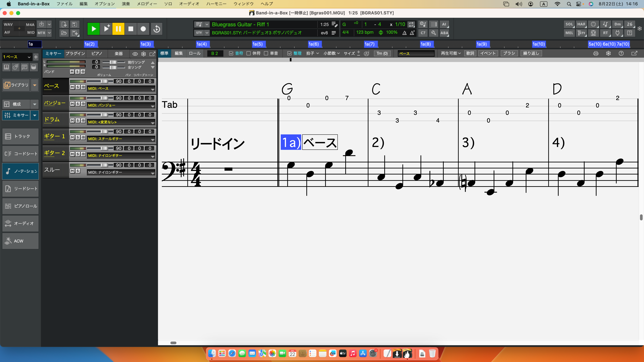Click the 歌詞 button

click(x=470, y=53)
